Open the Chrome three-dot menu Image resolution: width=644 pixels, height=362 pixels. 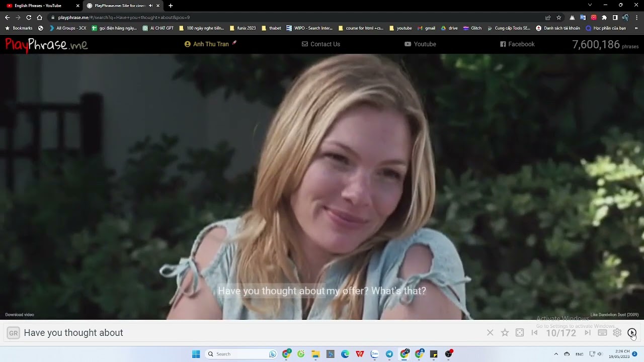(636, 17)
